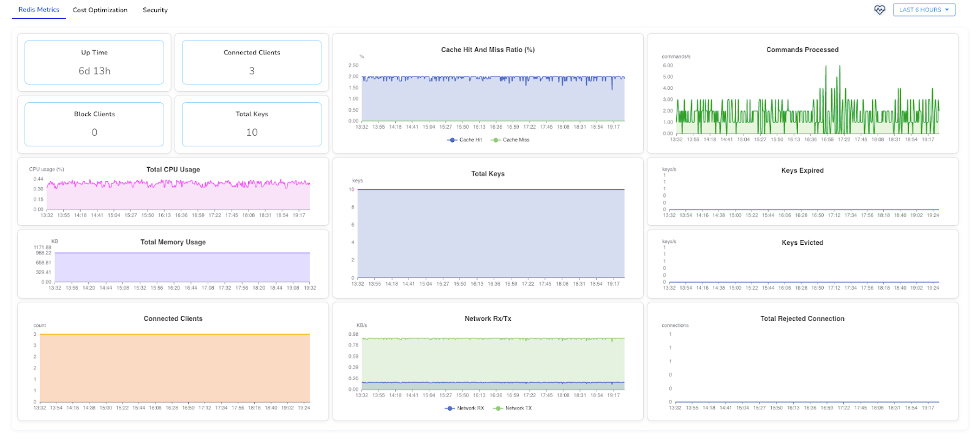Click the Total Rejected Connection chart title
Screen dimensions: 980x445
tap(802, 319)
